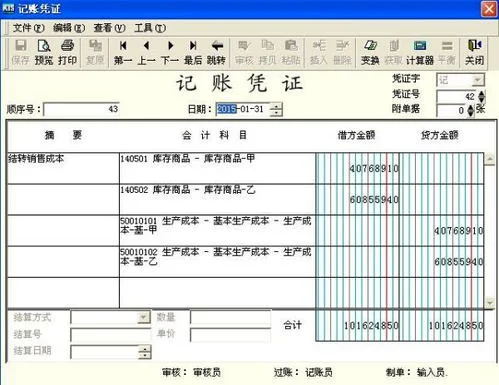The image size is (499, 385).
Task: Select account row 50010102 生产成本-基-乙
Action: tap(217, 261)
